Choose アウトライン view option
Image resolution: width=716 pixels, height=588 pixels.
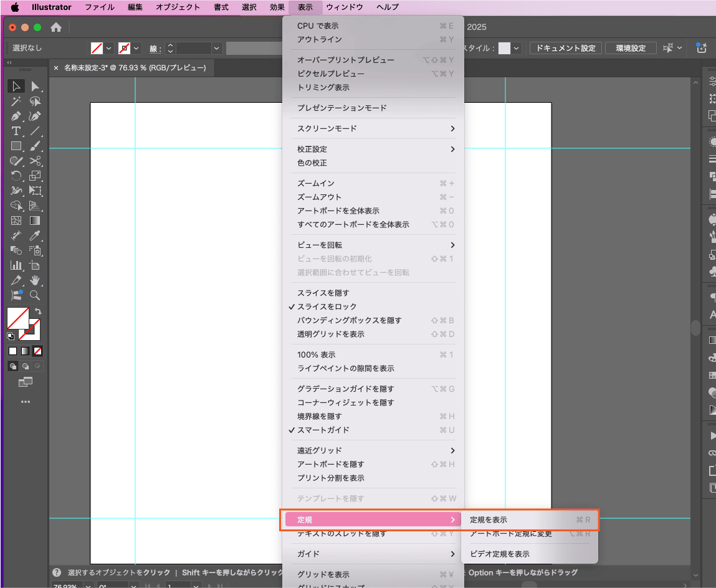(x=373, y=40)
